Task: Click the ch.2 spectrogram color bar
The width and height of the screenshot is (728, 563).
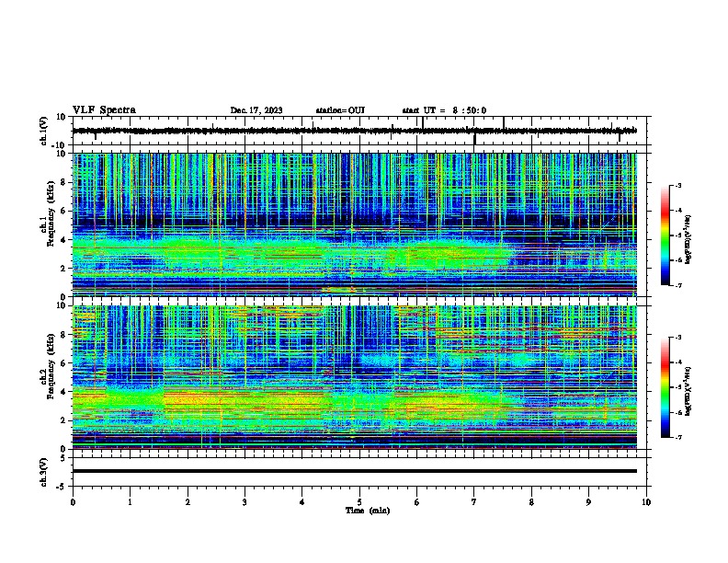Action: [665, 387]
